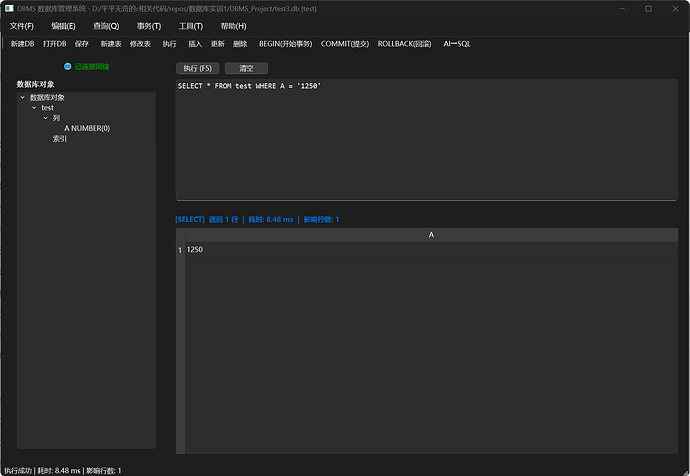Image resolution: width=690 pixels, height=476 pixels.
Task: Maximize the DBMS window
Action: [x=649, y=9]
